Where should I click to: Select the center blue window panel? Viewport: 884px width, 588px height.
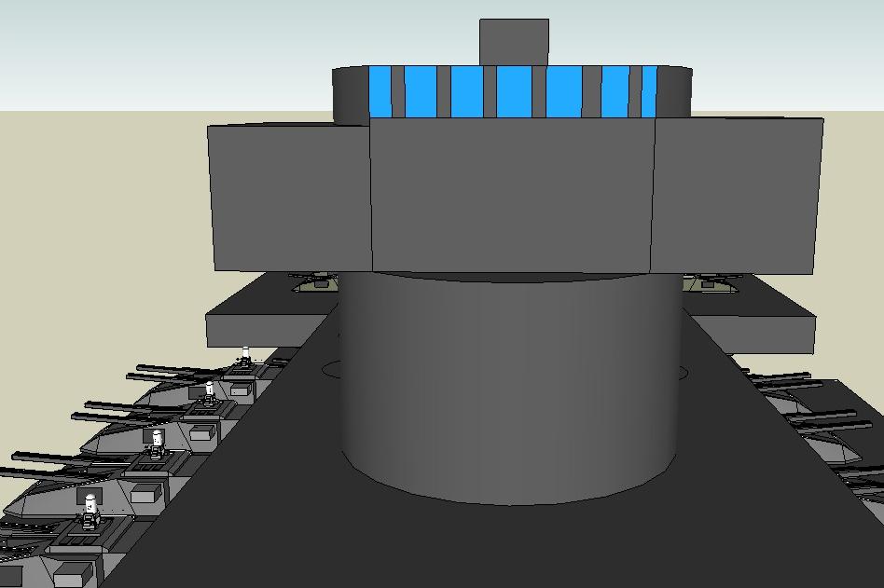(514, 92)
